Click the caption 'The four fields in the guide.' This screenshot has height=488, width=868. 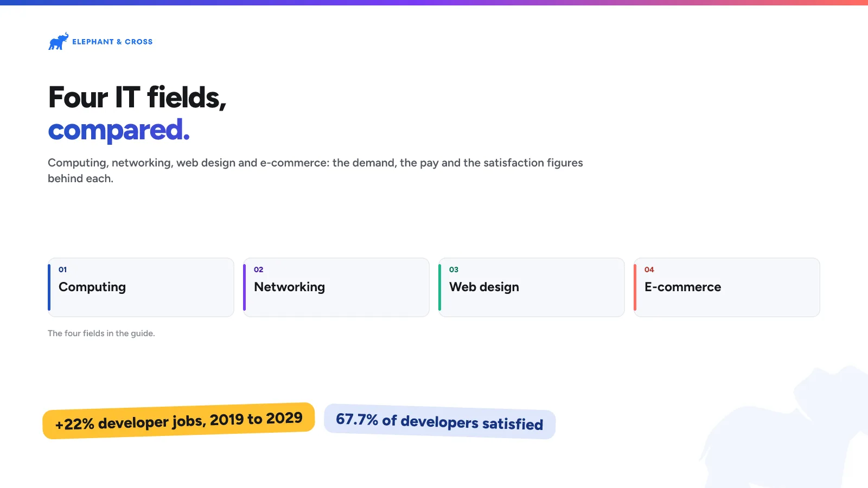click(101, 333)
